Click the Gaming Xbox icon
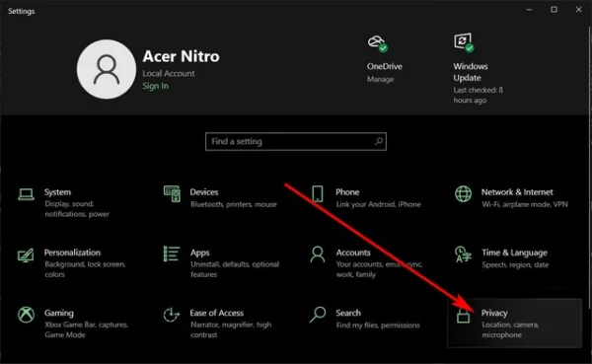 point(26,315)
